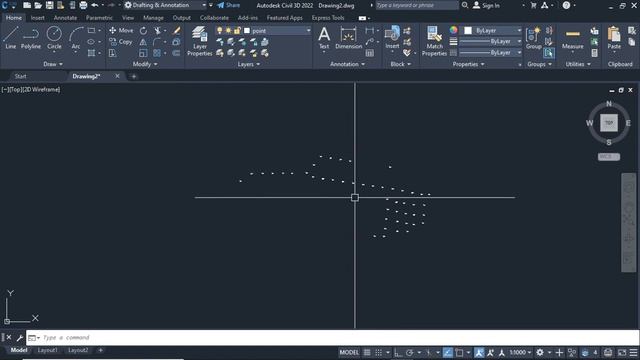The image size is (640, 360).
Task: Click the Plot printer icon
Action: tap(83, 5)
